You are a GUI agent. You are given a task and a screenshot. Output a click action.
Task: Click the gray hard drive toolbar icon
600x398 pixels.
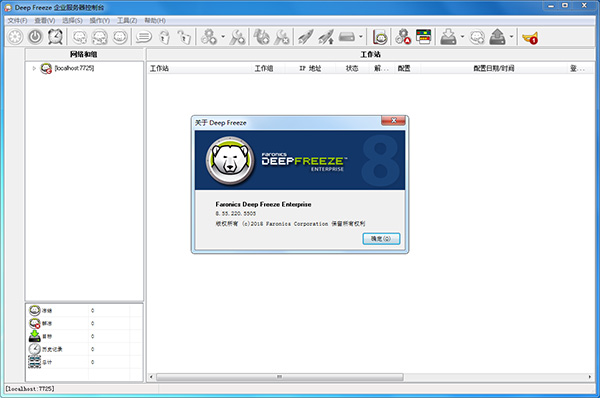coord(347,37)
